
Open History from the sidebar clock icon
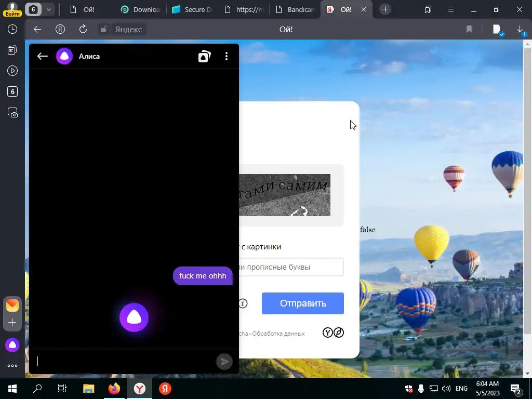pyautogui.click(x=12, y=29)
